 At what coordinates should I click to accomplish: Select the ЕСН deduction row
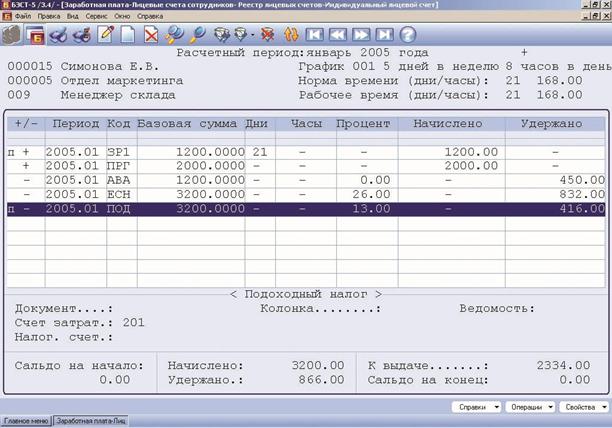tap(306, 194)
